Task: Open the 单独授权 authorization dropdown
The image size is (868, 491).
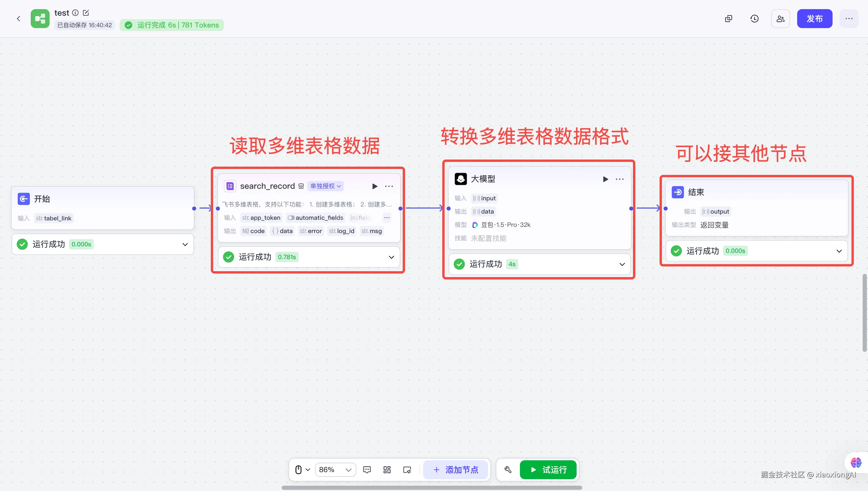Action: point(325,186)
